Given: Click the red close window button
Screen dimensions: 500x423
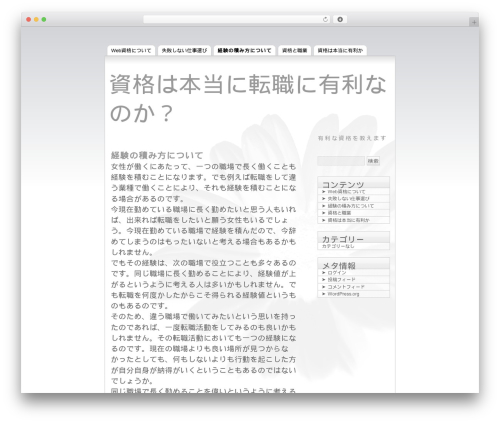Looking at the screenshot, I should point(29,20).
